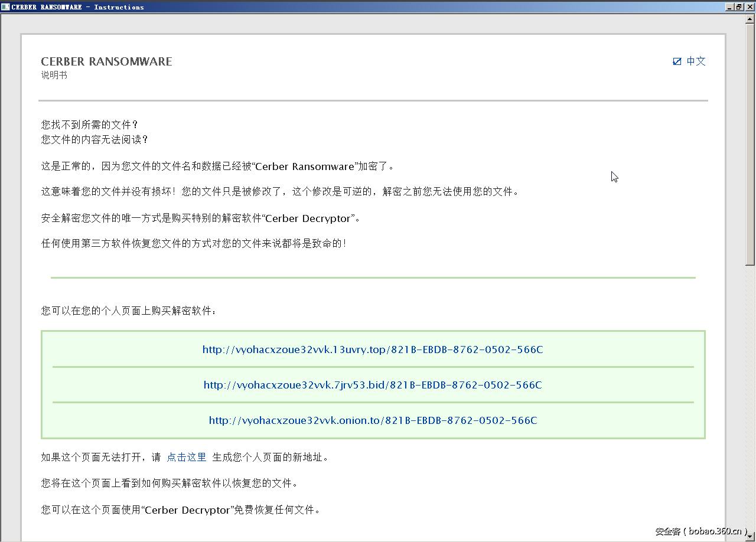Image resolution: width=756 pixels, height=542 pixels.
Task: Select the 中文 language option
Action: (696, 61)
